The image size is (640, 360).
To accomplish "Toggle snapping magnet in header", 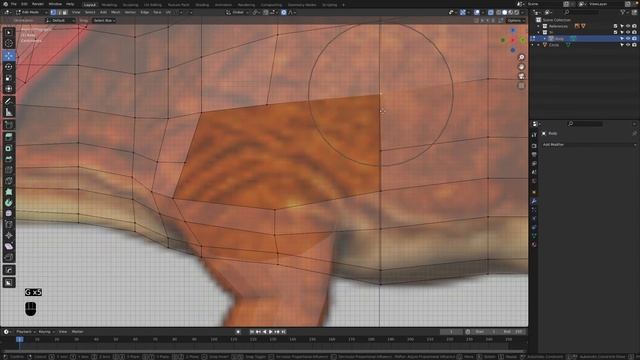I will click(x=266, y=12).
